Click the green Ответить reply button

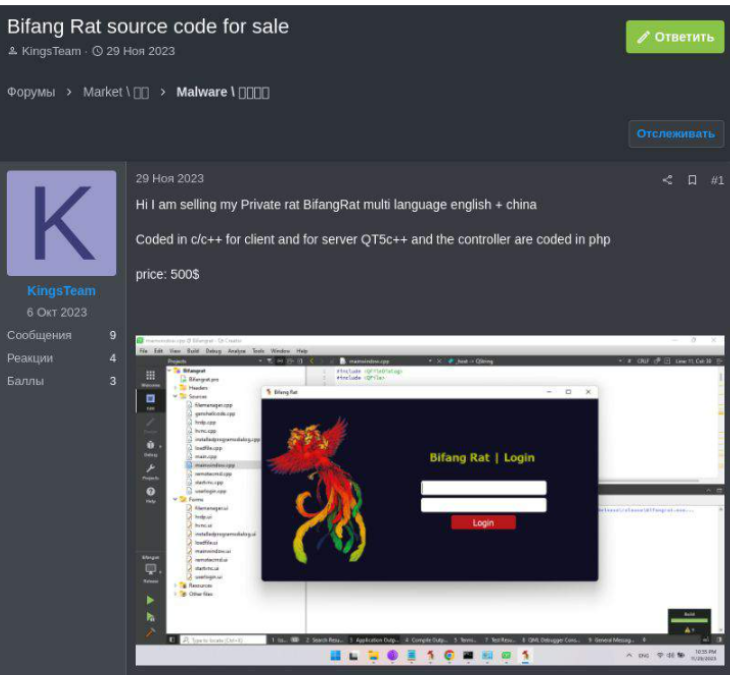(x=674, y=37)
